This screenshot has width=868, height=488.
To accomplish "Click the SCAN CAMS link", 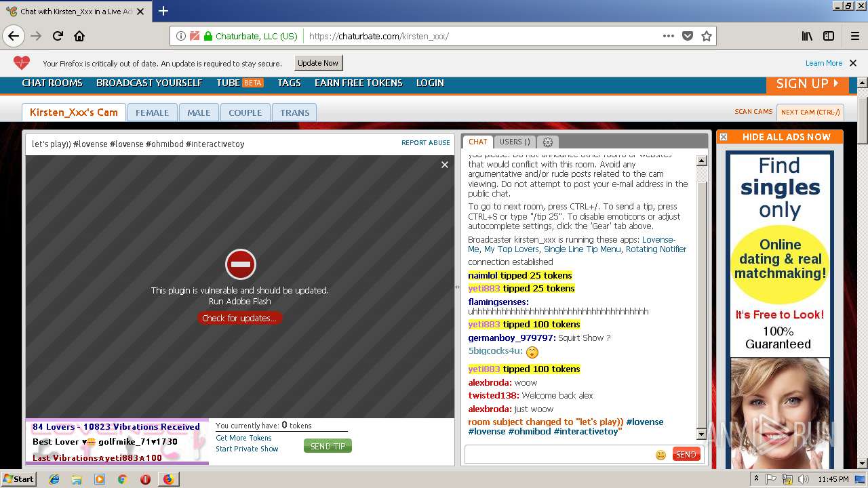I will (753, 112).
